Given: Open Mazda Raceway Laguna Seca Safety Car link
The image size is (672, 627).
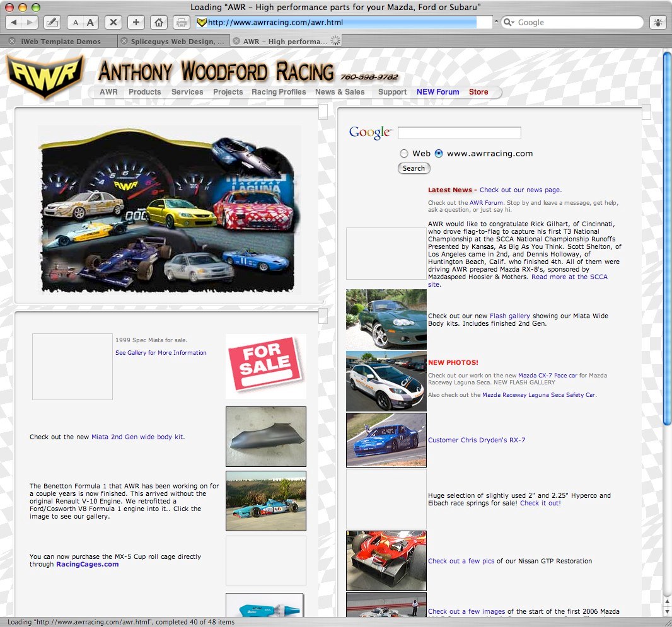Looking at the screenshot, I should click(x=539, y=395).
